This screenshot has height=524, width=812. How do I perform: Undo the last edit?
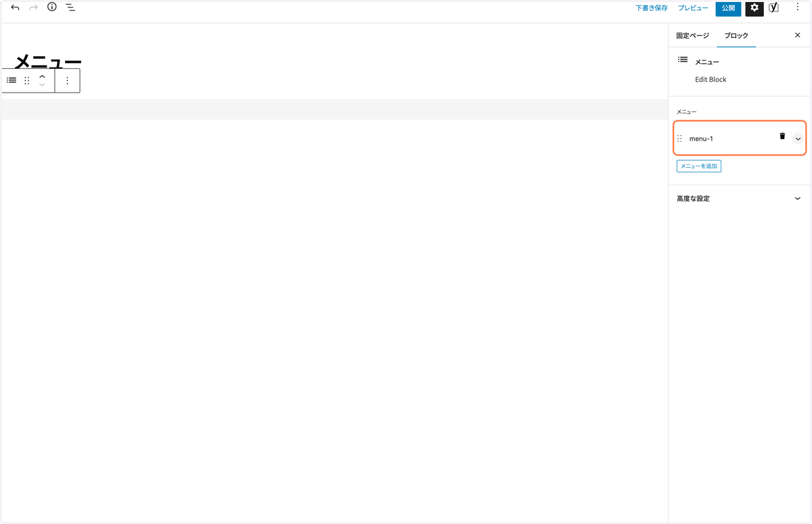[x=15, y=7]
